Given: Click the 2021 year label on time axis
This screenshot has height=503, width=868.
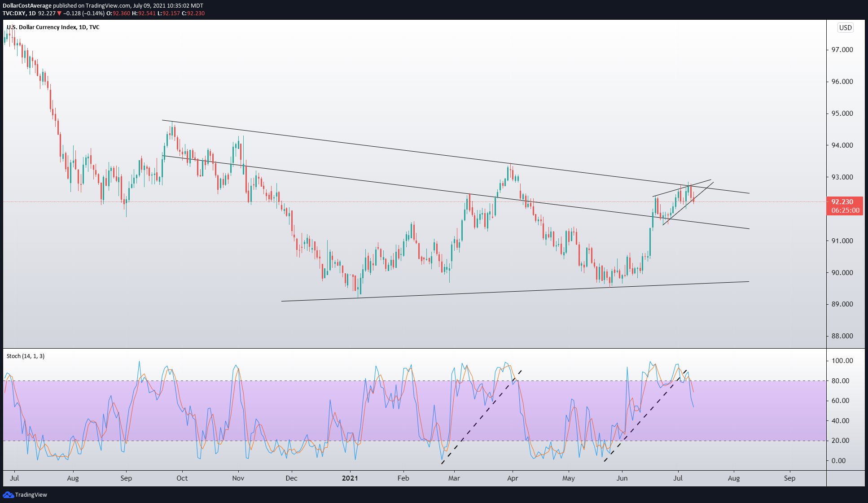Looking at the screenshot, I should (x=350, y=478).
